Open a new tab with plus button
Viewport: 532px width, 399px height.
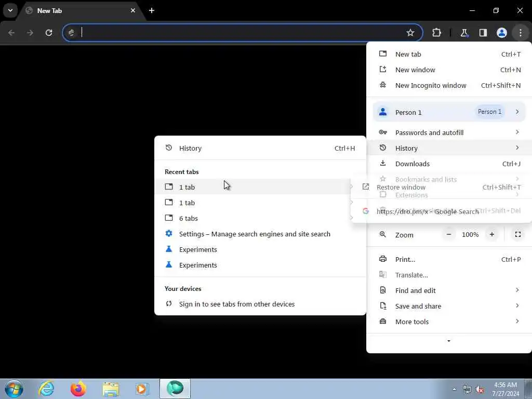(x=152, y=10)
